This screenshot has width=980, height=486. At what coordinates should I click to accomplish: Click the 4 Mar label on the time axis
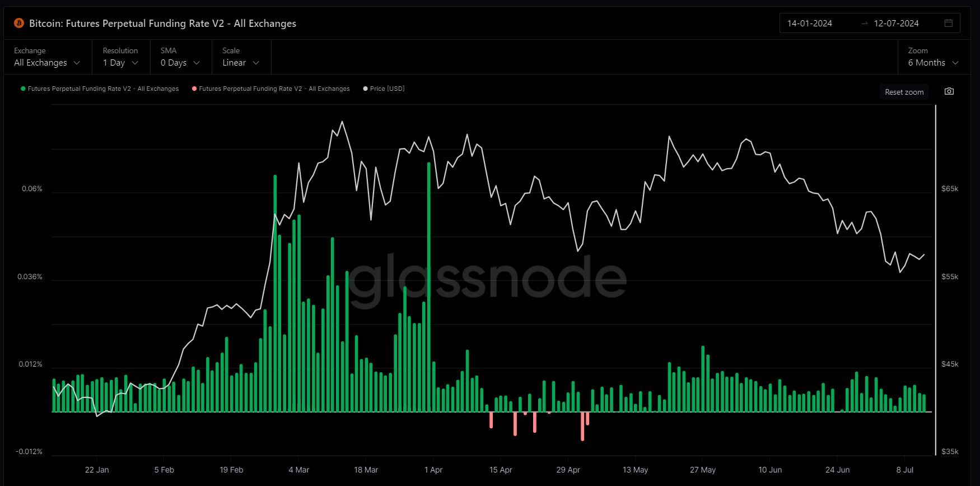pos(298,470)
